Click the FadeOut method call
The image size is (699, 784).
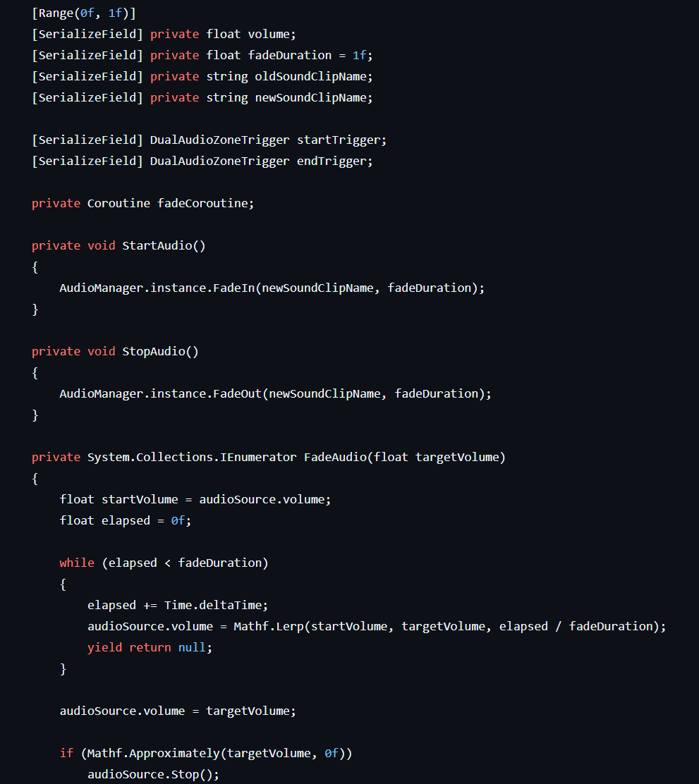tap(237, 393)
